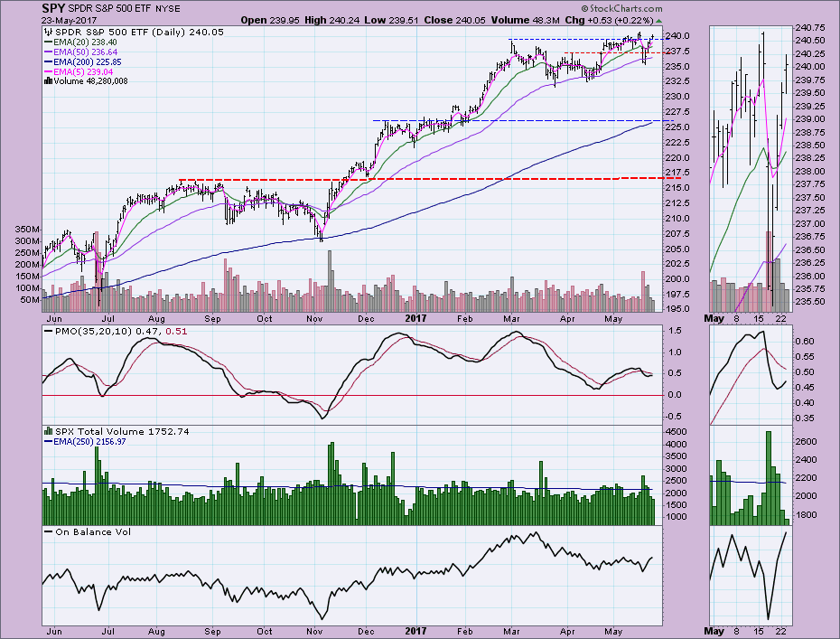The width and height of the screenshot is (840, 639).
Task: Click the 240.75 label on zoom panel axis
Action: tap(810, 27)
